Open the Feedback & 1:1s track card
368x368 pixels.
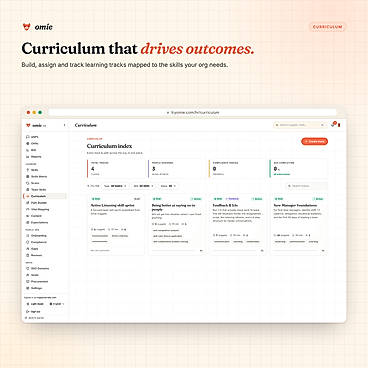238,224
